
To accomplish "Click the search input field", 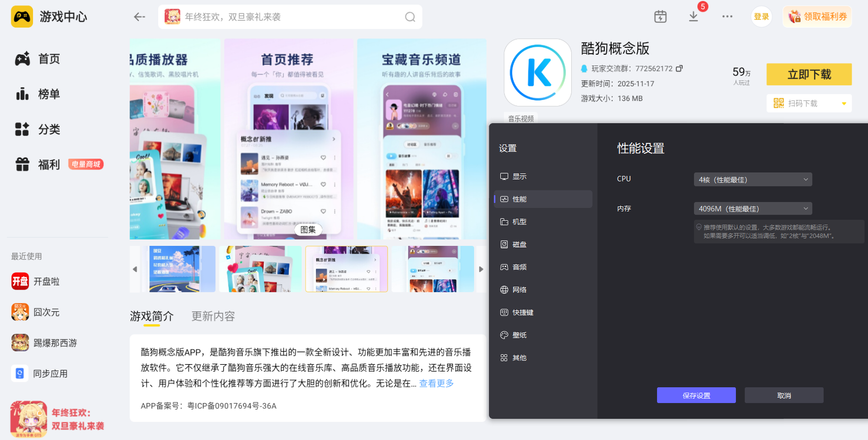I will [290, 17].
